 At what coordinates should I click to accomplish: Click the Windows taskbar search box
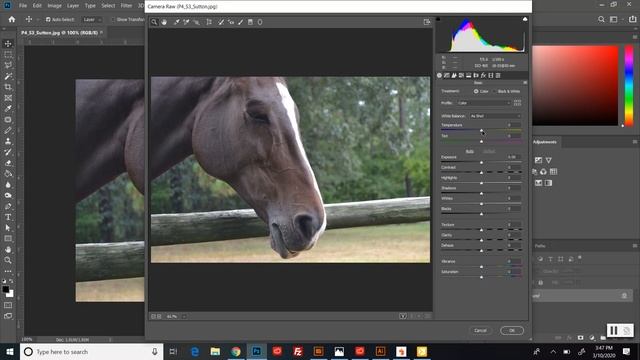coord(91,351)
